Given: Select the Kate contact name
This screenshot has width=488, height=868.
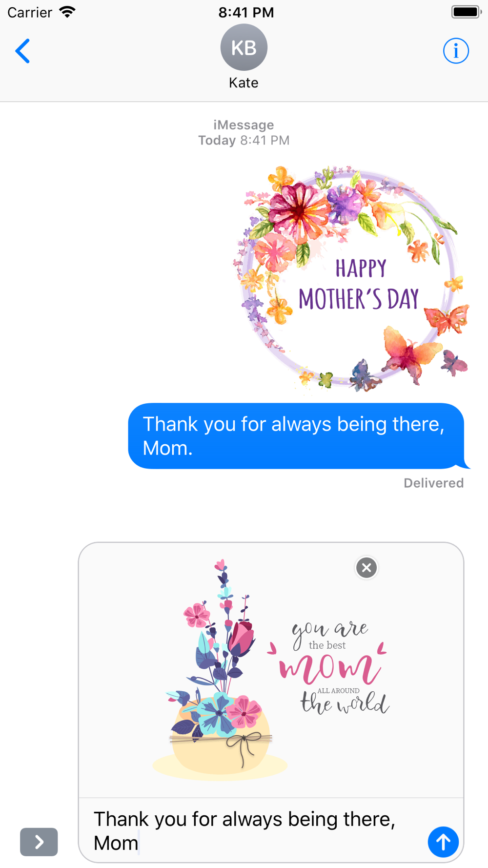Looking at the screenshot, I should point(244,83).
